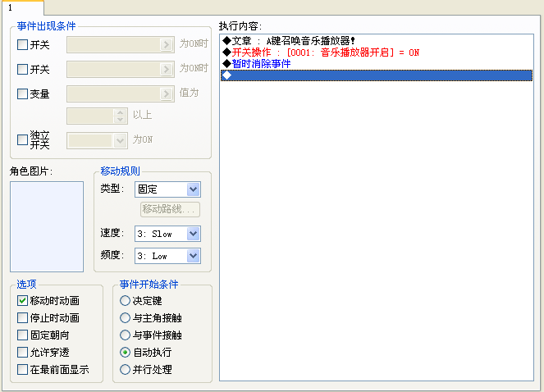Select the 并行处理 trigger radio button
The image size is (544, 392).
click(125, 370)
